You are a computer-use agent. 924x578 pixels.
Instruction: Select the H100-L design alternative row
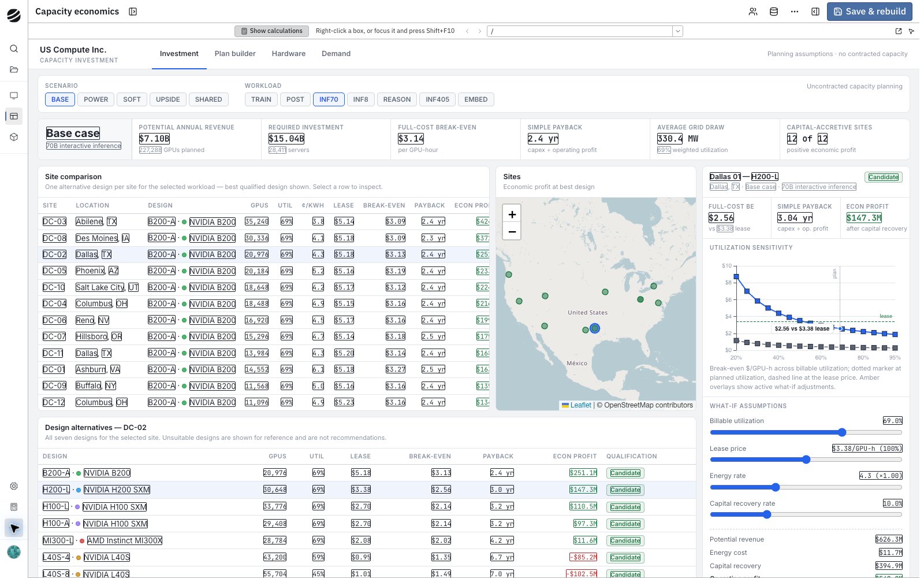coord(367,507)
